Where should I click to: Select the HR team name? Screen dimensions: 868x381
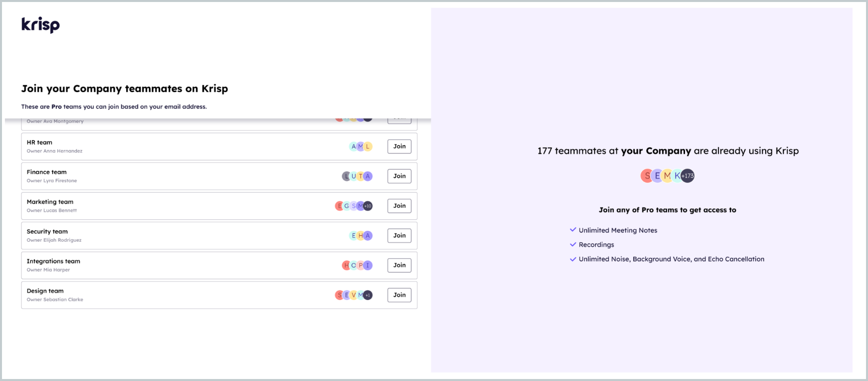(39, 142)
